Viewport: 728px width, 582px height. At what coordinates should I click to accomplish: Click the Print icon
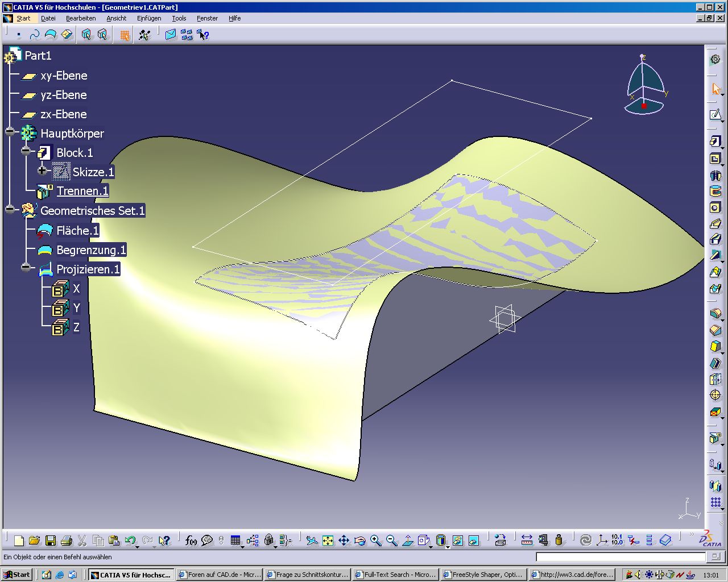point(66,541)
